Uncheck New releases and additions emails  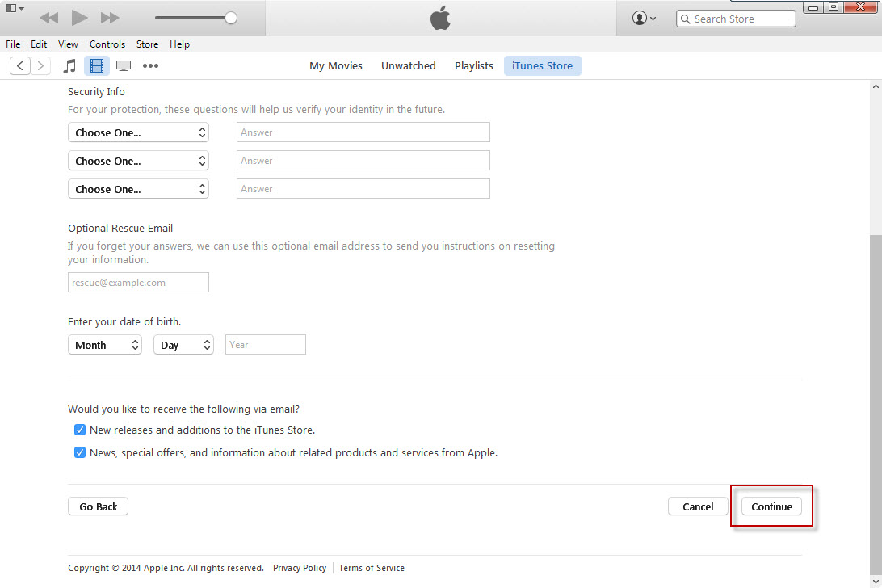(80, 430)
